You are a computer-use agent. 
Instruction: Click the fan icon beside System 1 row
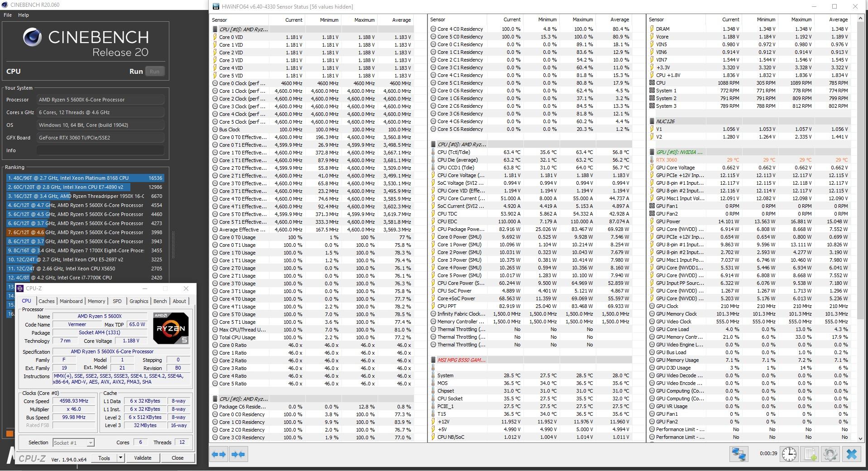(x=652, y=91)
